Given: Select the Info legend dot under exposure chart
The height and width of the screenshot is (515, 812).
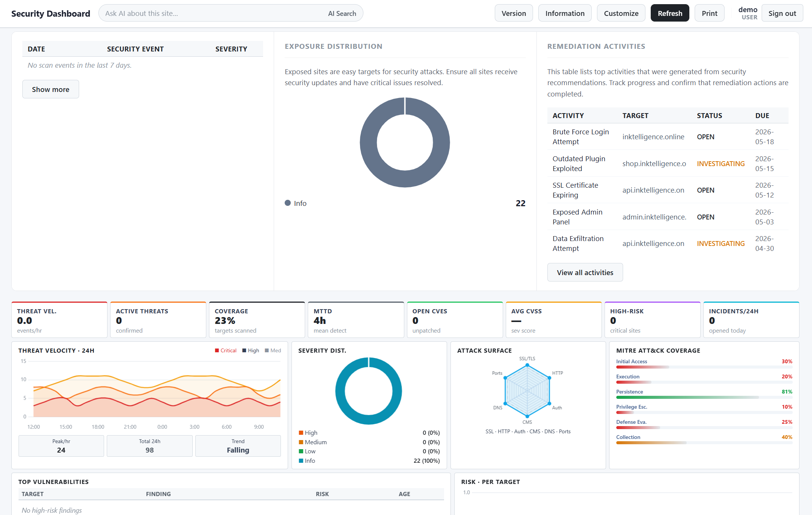Looking at the screenshot, I should pyautogui.click(x=288, y=203).
